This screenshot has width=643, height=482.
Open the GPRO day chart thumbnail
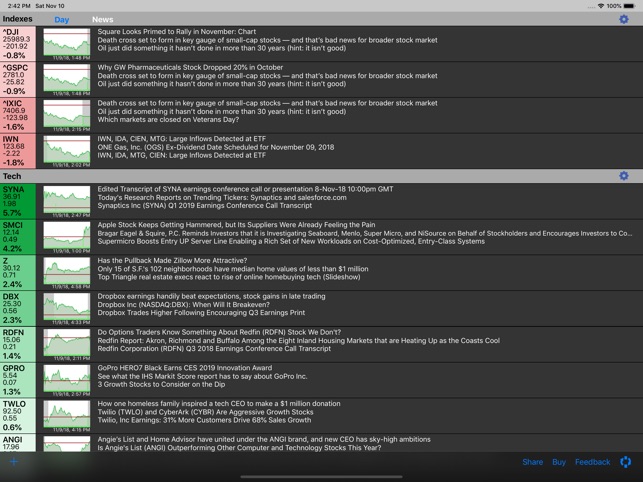click(x=67, y=380)
